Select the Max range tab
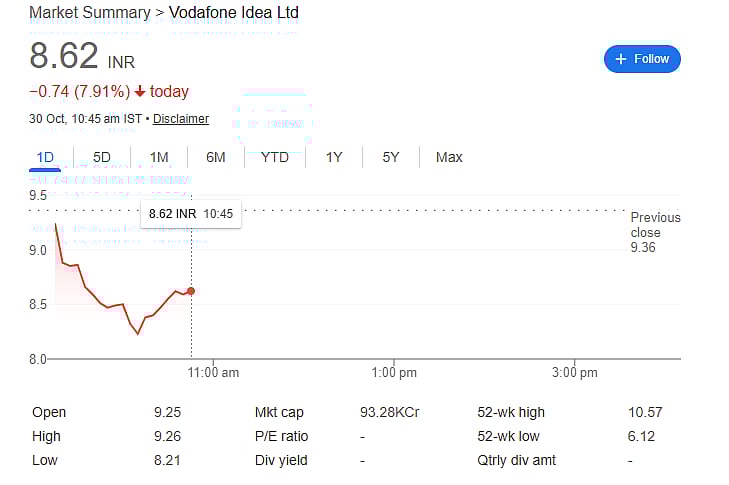The height and width of the screenshot is (485, 729). (x=449, y=157)
